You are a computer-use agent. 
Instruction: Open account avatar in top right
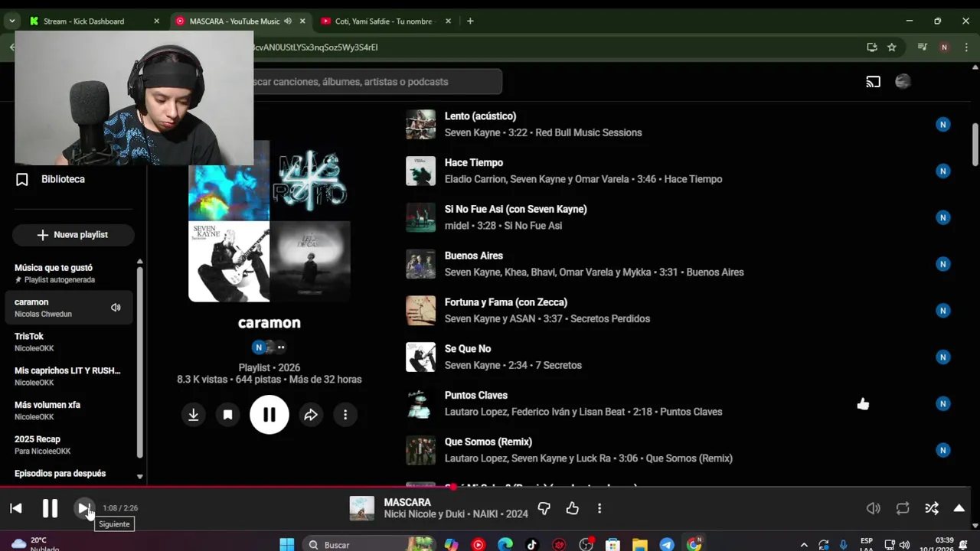point(903,82)
